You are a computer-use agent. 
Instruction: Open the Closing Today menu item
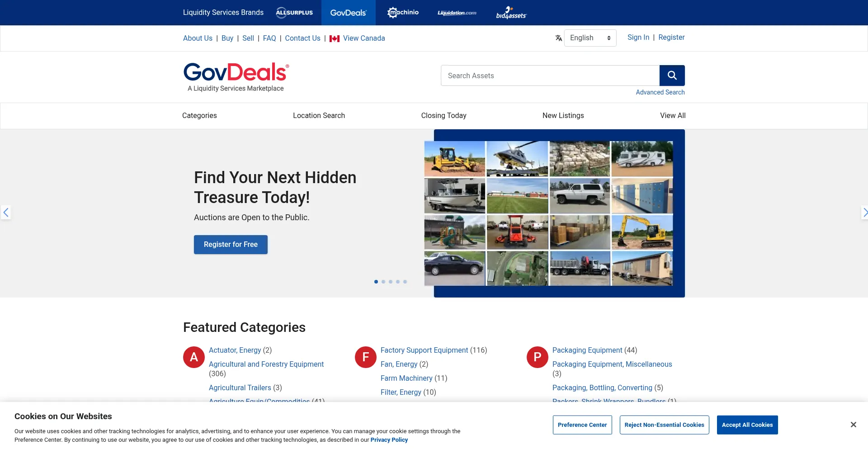point(443,116)
